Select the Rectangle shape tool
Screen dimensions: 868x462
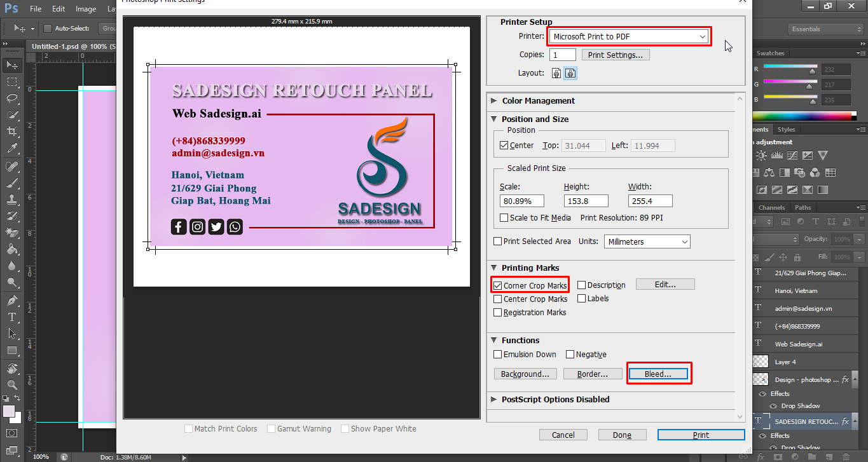(x=12, y=350)
